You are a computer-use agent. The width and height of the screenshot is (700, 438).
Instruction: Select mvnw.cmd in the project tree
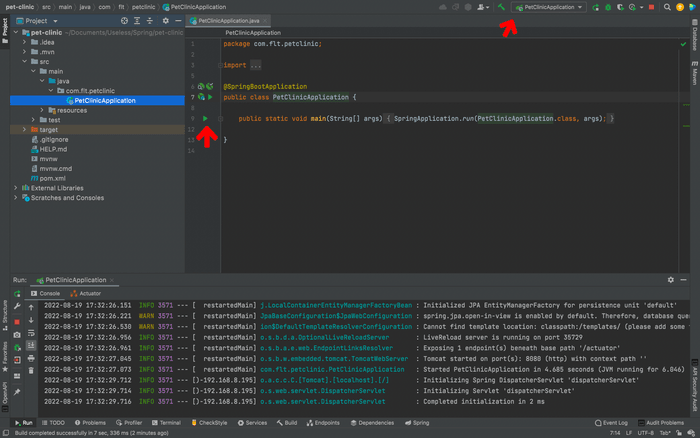(51, 168)
